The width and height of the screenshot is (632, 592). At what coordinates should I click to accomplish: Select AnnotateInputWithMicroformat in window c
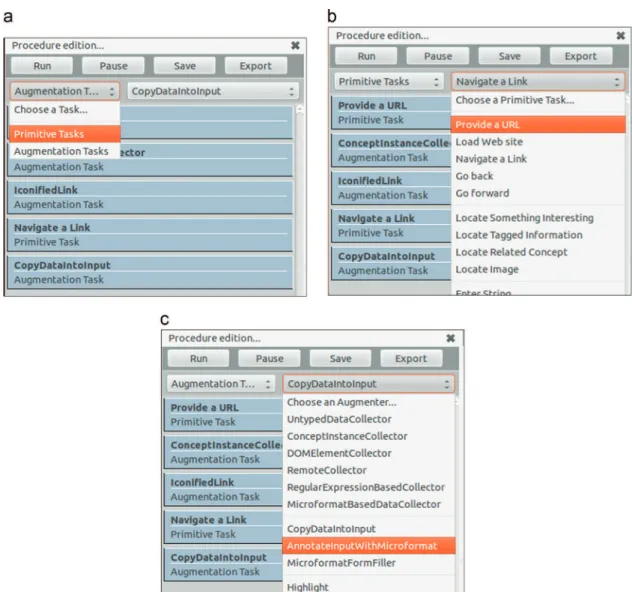tap(369, 546)
